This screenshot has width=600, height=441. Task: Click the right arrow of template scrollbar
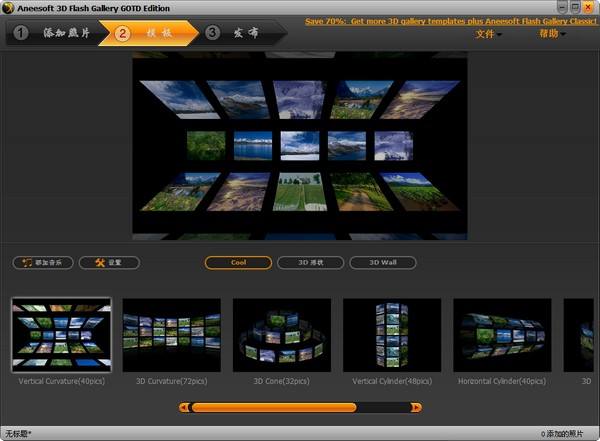(416, 408)
